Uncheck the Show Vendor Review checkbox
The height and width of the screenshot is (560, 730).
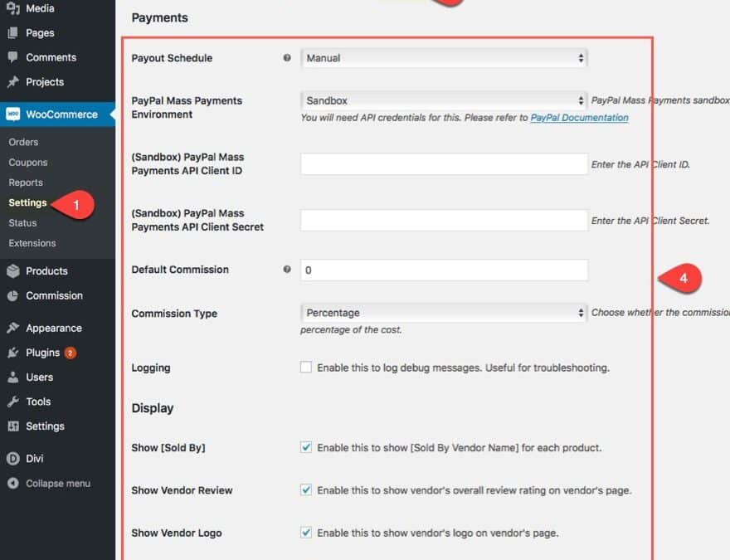[x=306, y=489]
